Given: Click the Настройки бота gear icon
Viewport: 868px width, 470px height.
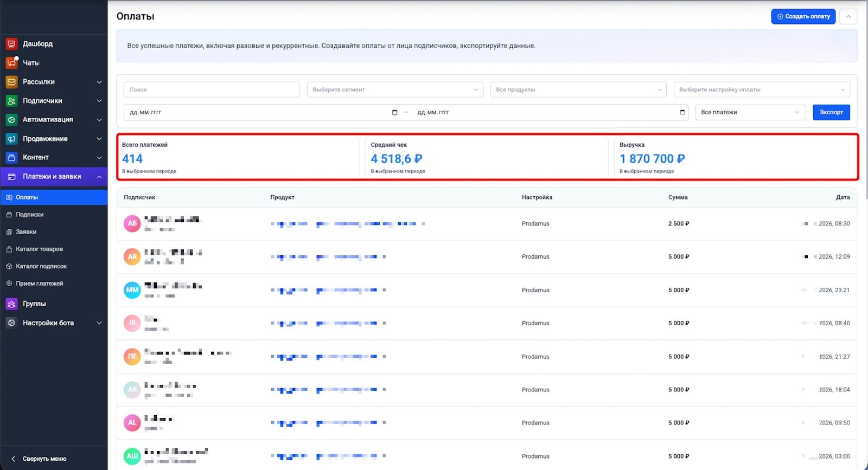Looking at the screenshot, I should click(x=11, y=323).
